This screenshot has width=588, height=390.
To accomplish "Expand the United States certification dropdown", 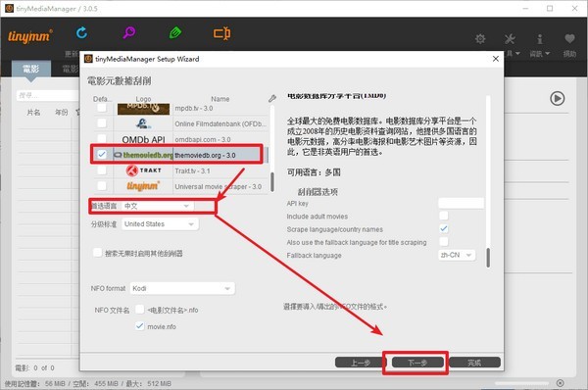I will tap(160, 223).
